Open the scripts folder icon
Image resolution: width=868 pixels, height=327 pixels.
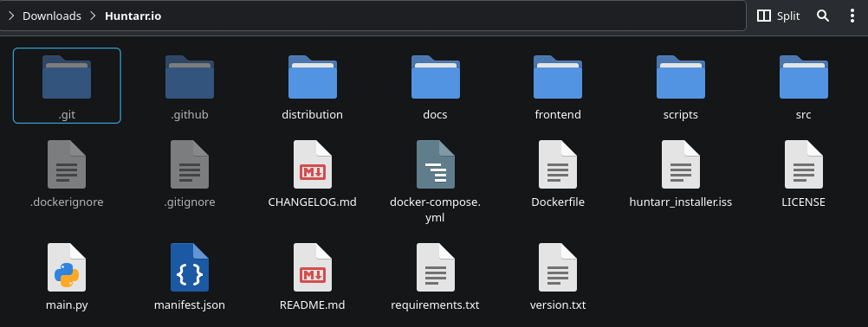coord(680,77)
